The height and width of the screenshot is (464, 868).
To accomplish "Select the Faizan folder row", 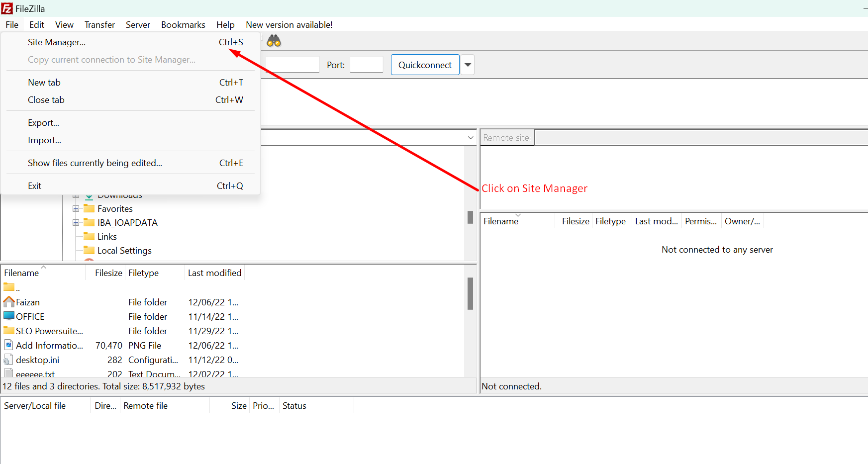I will click(122, 302).
